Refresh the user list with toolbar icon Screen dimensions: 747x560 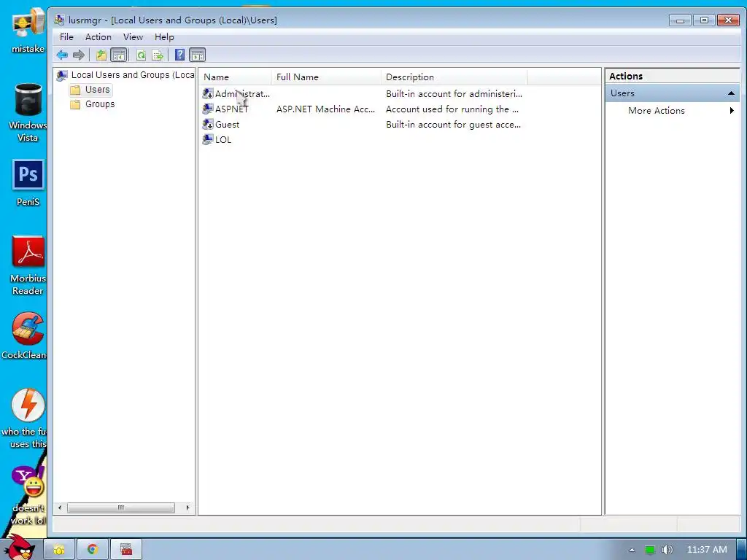click(x=141, y=55)
